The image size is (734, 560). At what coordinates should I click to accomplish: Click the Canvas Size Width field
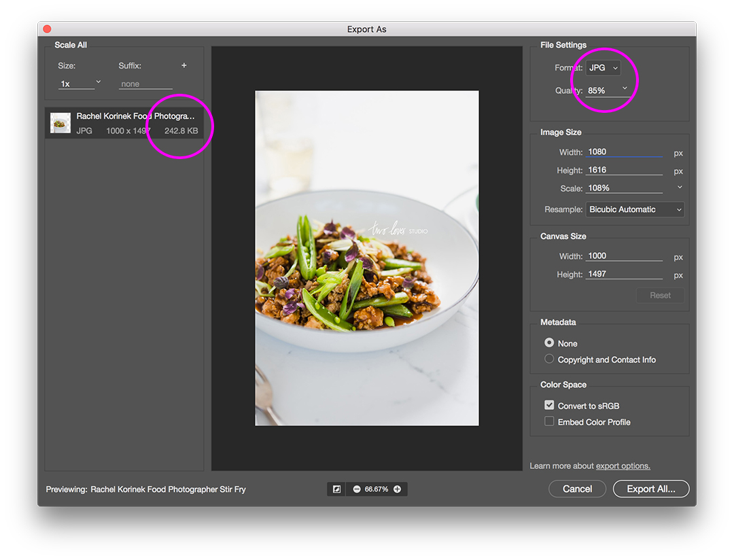(x=624, y=256)
